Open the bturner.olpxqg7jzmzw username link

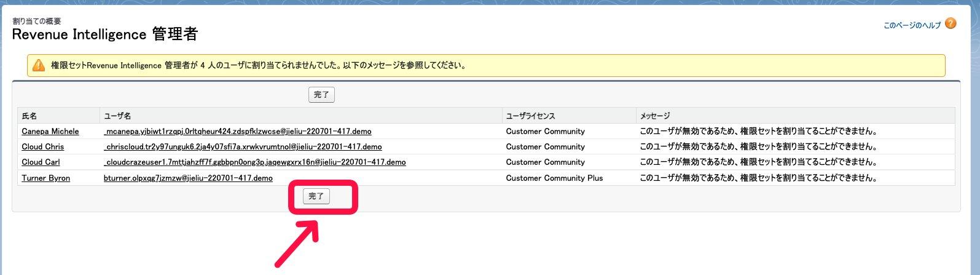188,178
